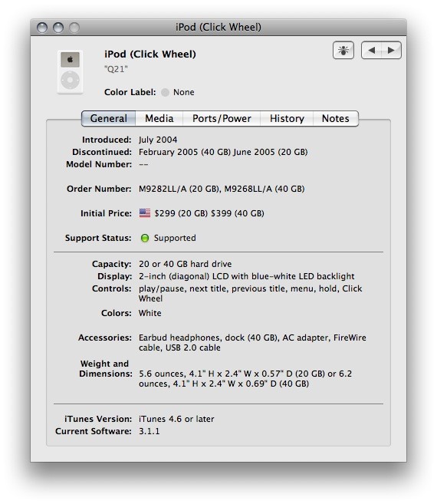437x504 pixels.
Task: Click the "July 2004" introduced value
Action: pyautogui.click(x=158, y=140)
